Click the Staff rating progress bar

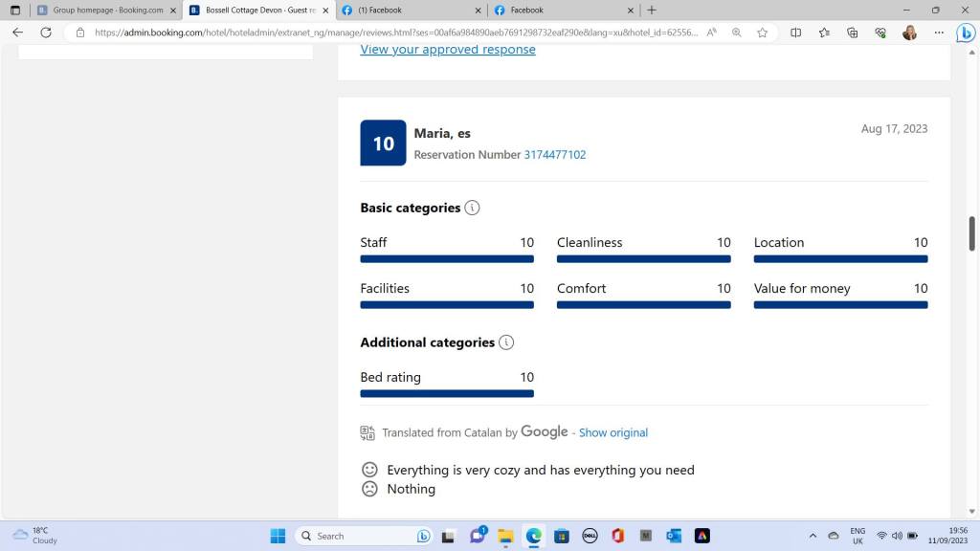pyautogui.click(x=447, y=258)
